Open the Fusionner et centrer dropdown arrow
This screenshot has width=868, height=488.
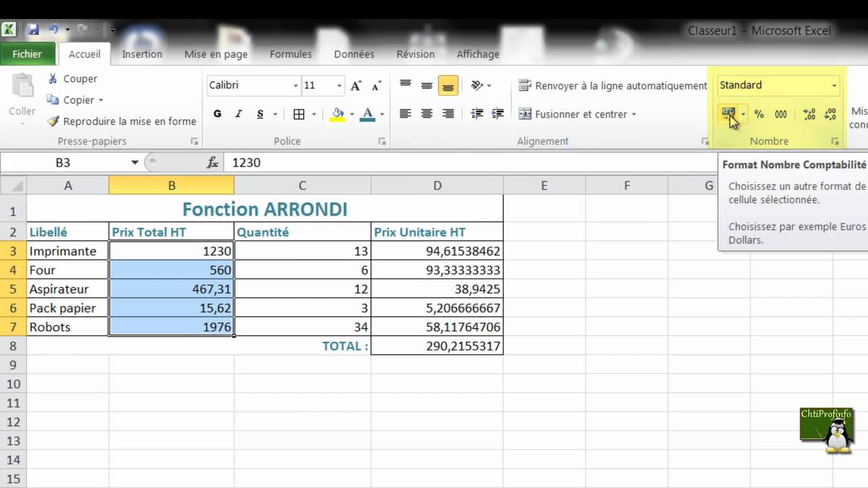634,115
